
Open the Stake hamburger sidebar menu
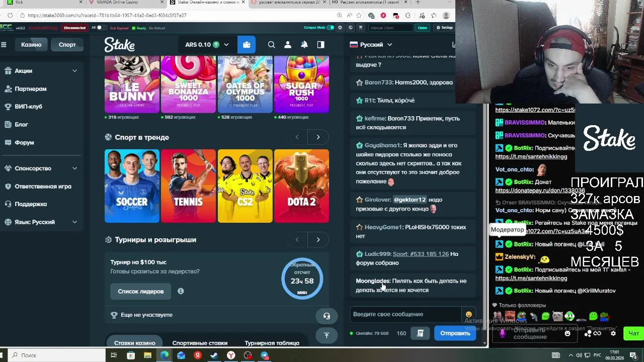point(4,45)
